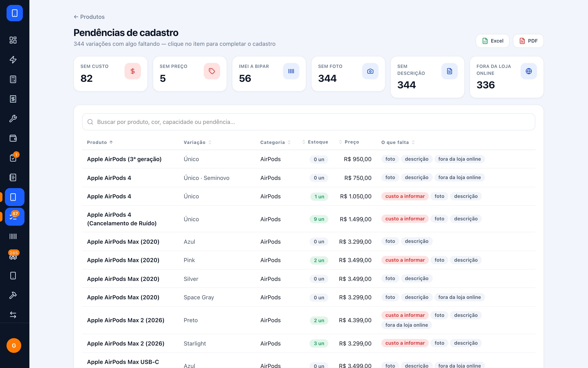The image size is (588, 368).
Task: Click the dollar receipt sidebar icon
Action: 13,99
